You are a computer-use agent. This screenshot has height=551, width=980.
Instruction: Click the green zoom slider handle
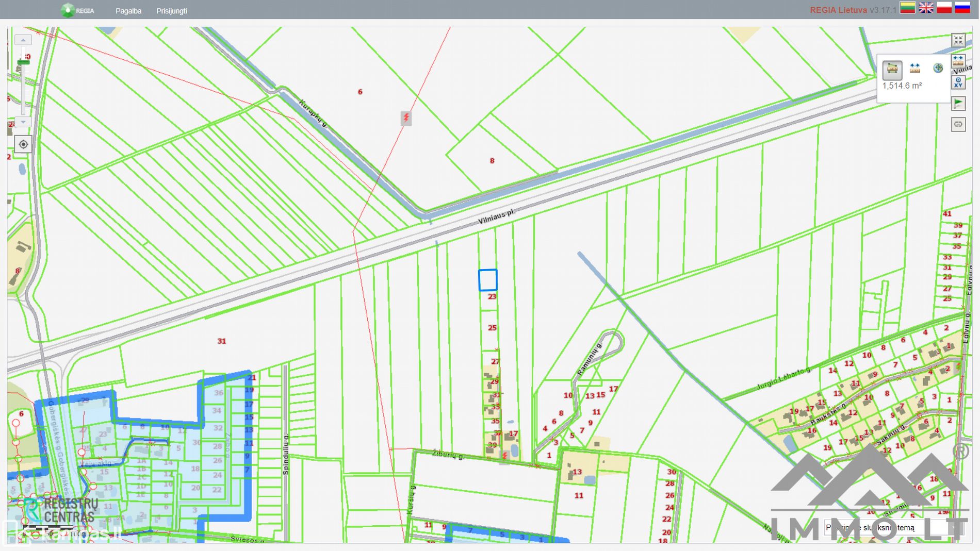pyautogui.click(x=23, y=62)
